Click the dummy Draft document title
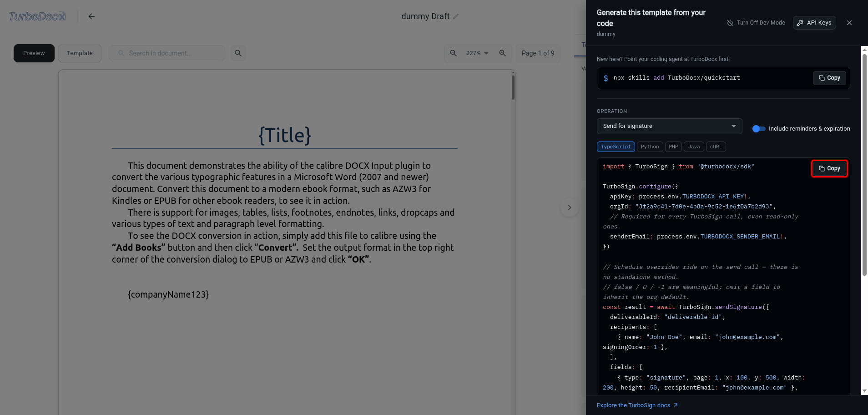 click(425, 16)
